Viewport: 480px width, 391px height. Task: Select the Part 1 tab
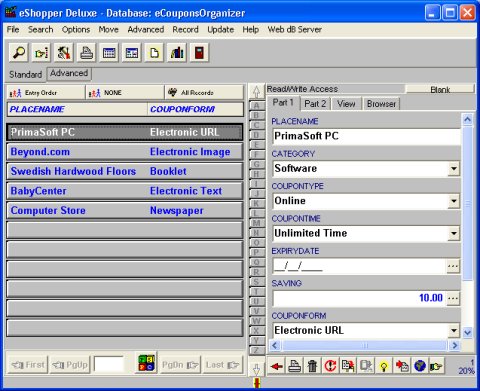coord(283,103)
